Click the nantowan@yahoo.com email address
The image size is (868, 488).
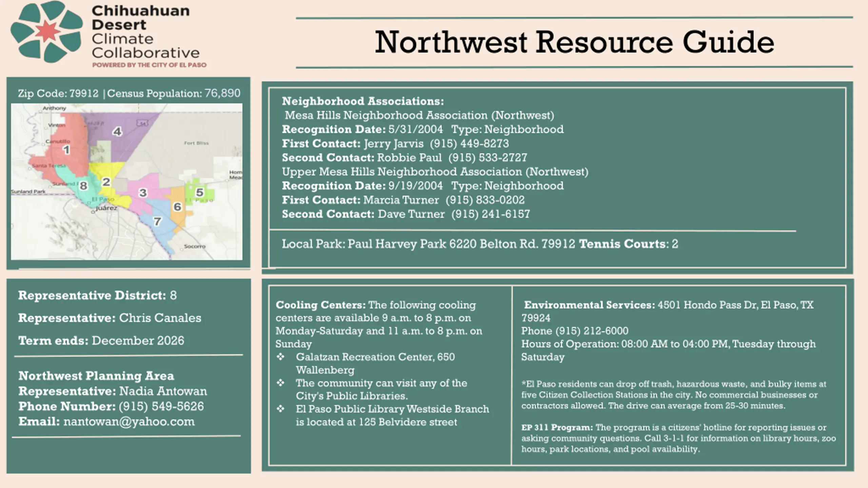pos(129,422)
